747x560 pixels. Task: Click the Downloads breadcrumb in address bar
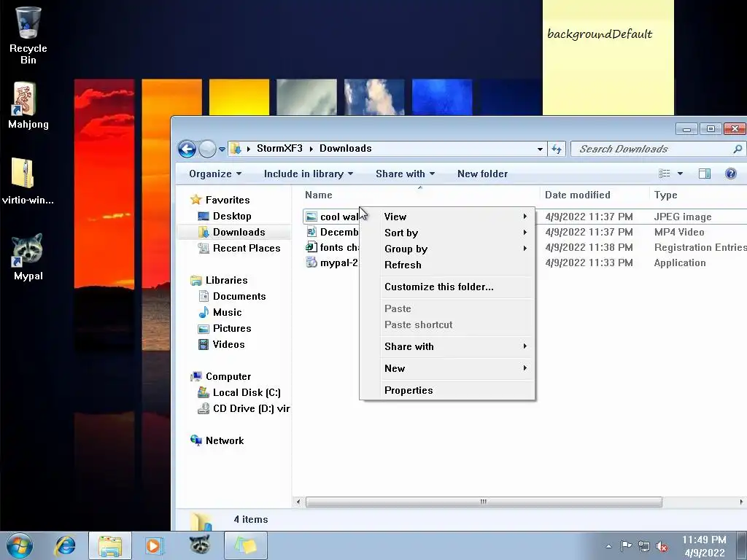click(345, 149)
